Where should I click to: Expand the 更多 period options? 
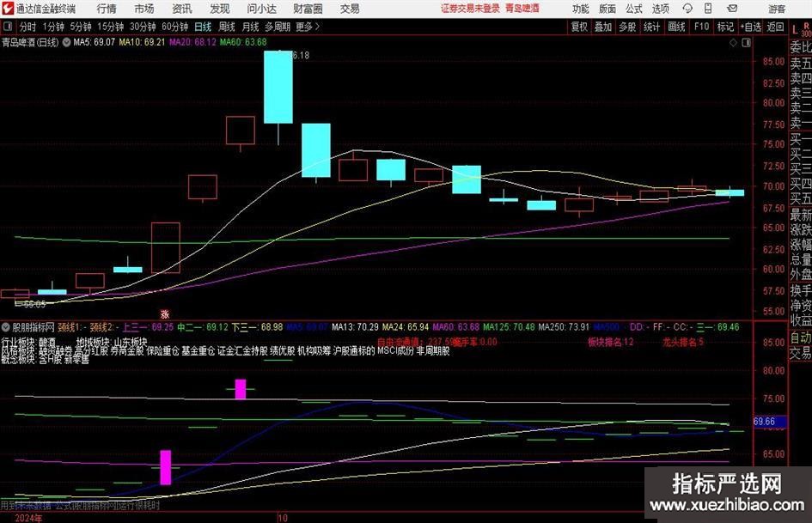point(308,27)
